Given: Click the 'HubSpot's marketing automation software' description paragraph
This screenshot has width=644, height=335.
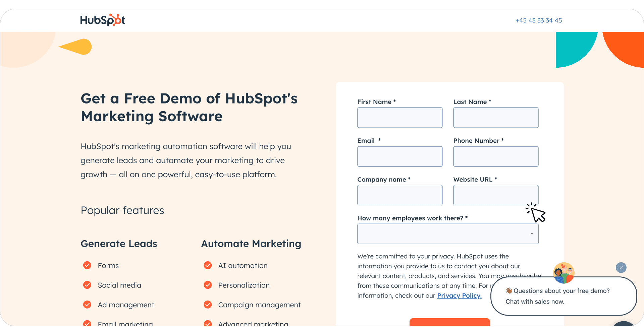Looking at the screenshot, I should tap(186, 160).
